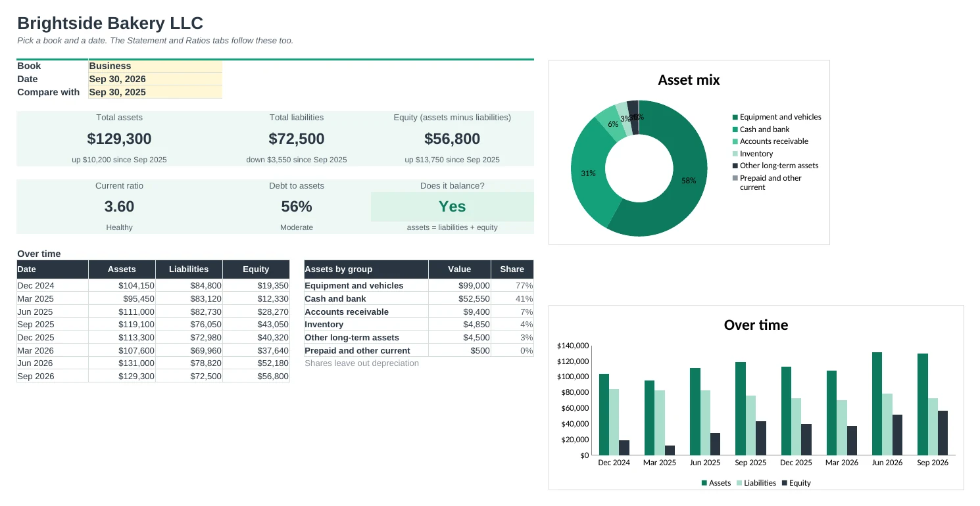Image resolution: width=980 pixels, height=506 pixels.
Task: Select Equipment and vehicles row label
Action: 366,286
